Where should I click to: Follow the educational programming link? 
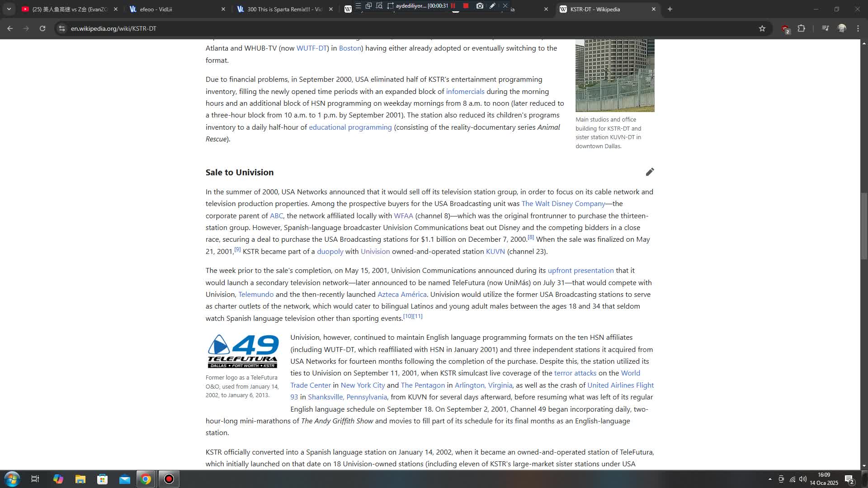tap(350, 127)
